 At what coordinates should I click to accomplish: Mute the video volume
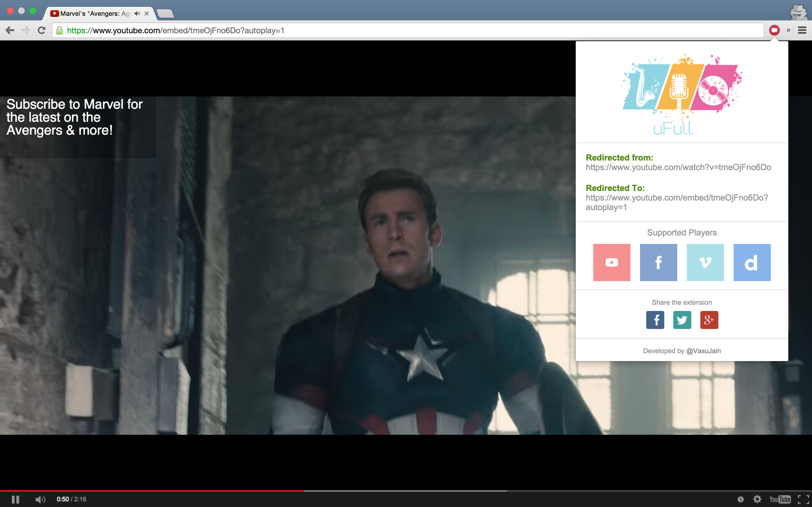tap(40, 499)
